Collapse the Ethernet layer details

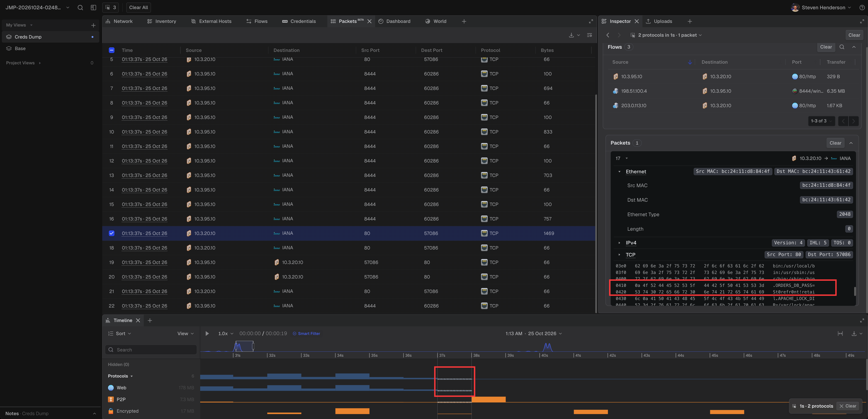tap(619, 172)
